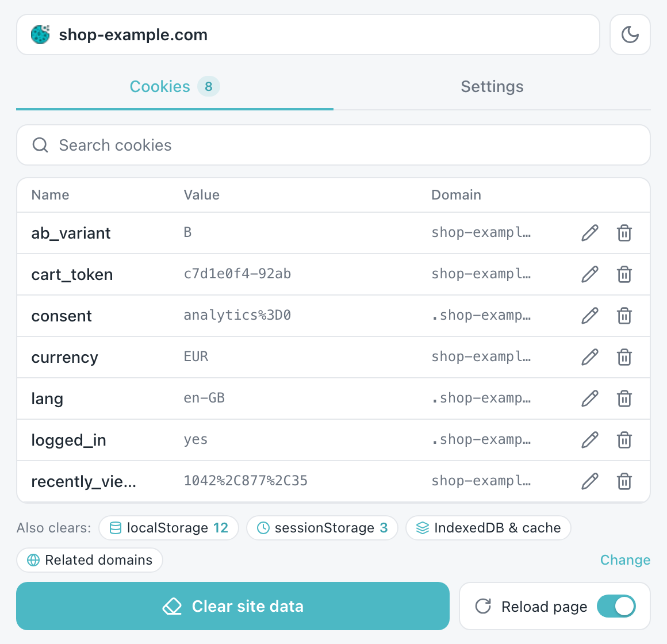This screenshot has width=667, height=644.
Task: Delete the logged_in cookie
Action: coord(624,440)
